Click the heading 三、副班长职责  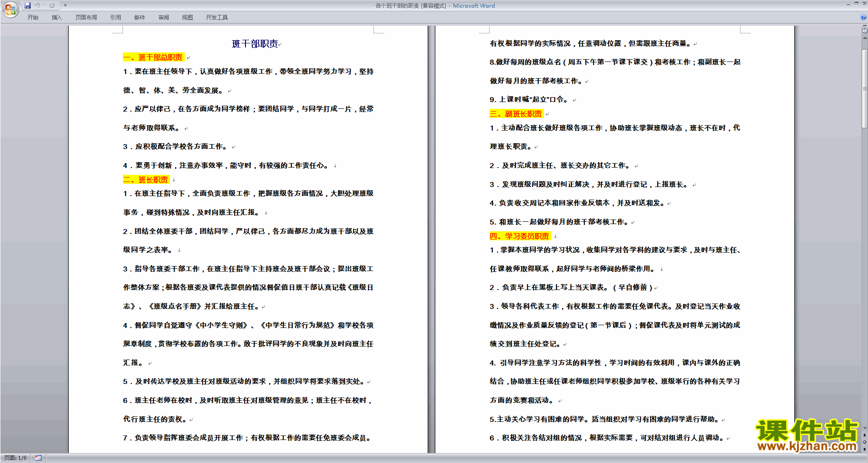(x=516, y=114)
